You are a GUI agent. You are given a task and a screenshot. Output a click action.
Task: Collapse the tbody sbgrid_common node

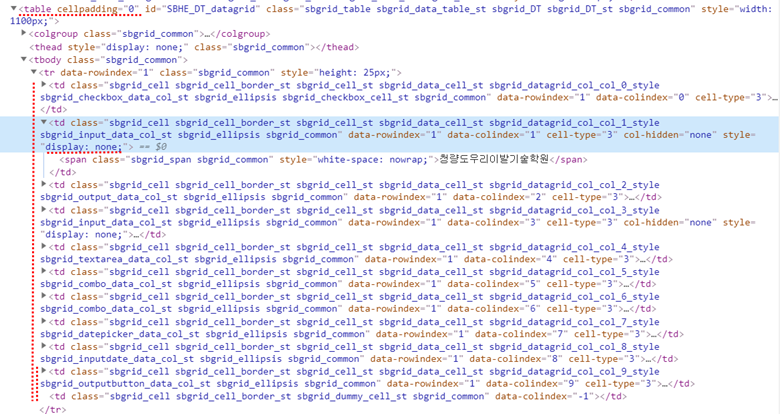click(x=24, y=59)
